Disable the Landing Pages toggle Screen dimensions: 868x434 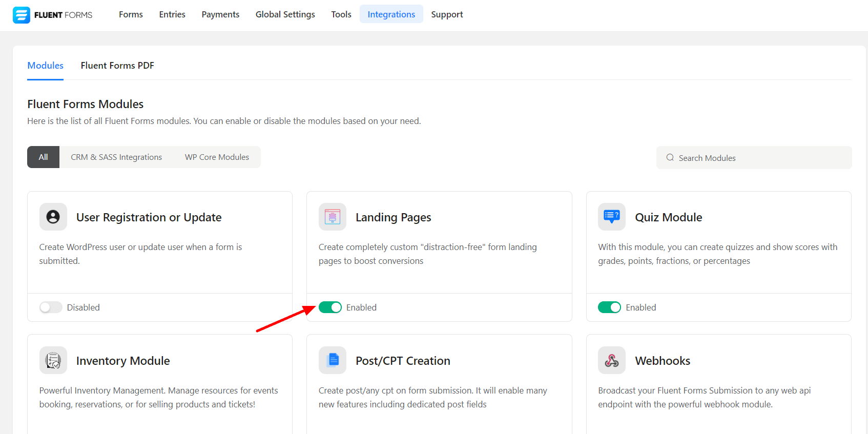click(330, 307)
